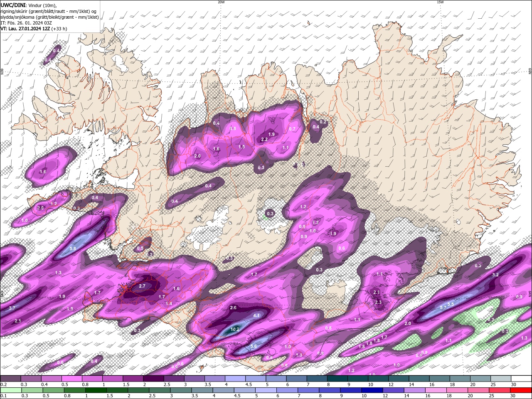Pick the violet 12 swatch, lower scale
Viewport: 532px width, 399px height.
pos(394,390)
